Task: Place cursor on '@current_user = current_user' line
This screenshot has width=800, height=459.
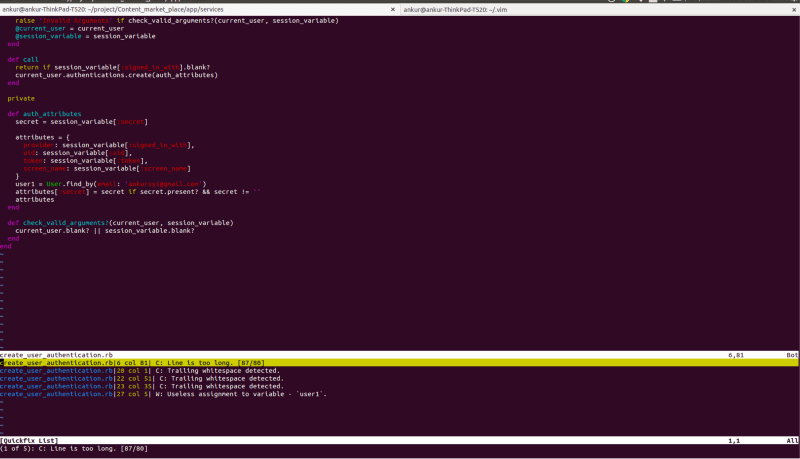Action: click(x=69, y=29)
